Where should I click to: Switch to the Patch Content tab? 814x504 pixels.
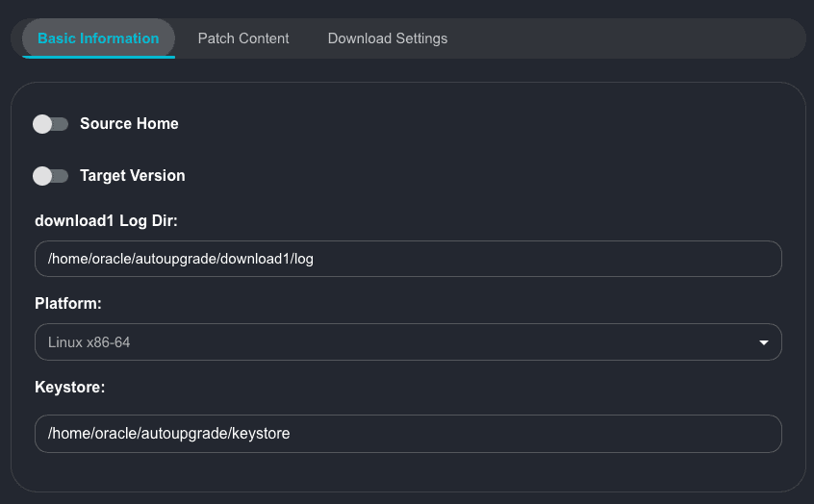coord(243,38)
